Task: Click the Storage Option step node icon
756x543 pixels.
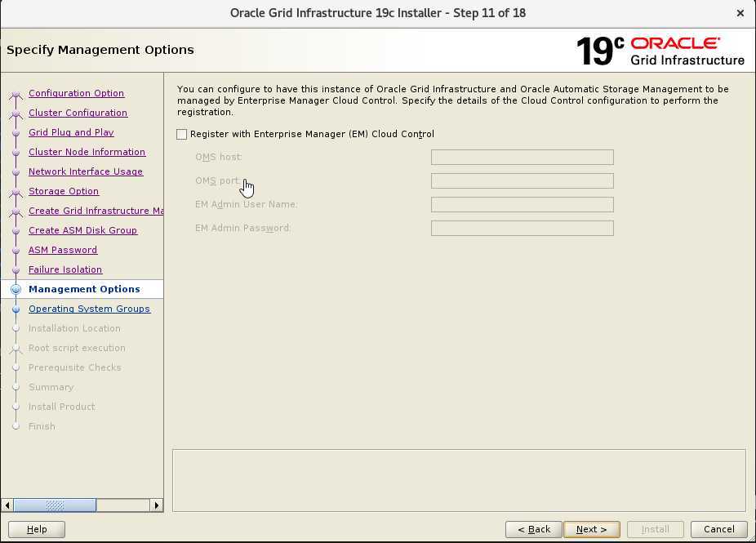Action: point(16,193)
